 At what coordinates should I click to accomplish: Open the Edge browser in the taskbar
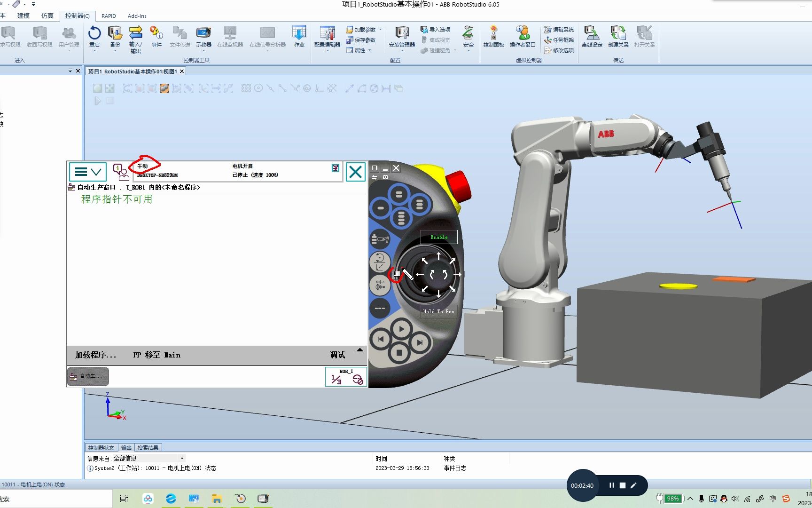pos(171,499)
